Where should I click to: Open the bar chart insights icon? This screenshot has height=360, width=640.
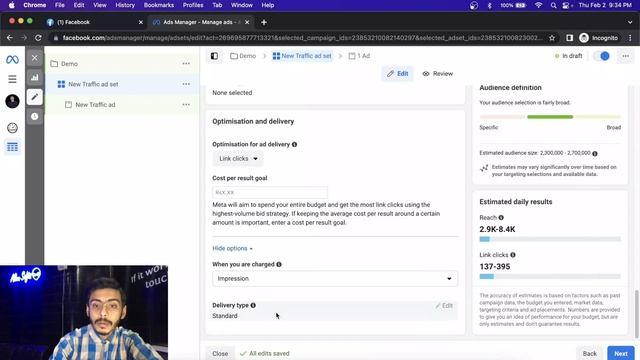coord(35,77)
